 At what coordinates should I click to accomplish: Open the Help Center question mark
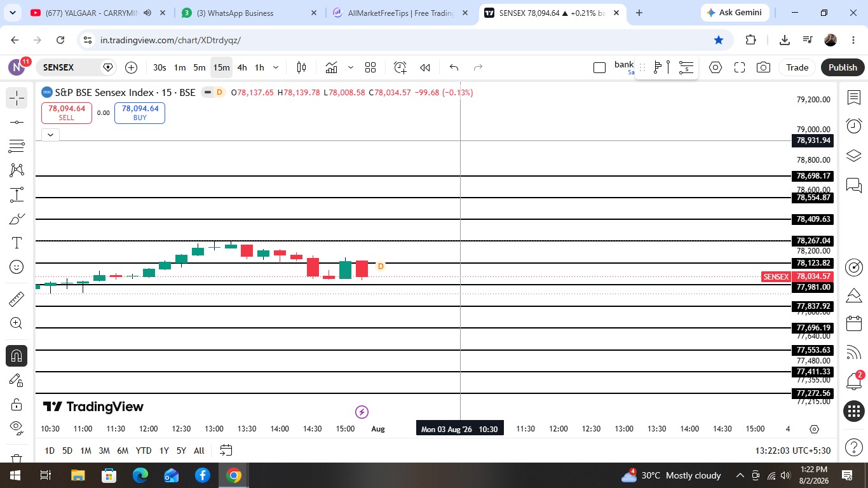(854, 447)
